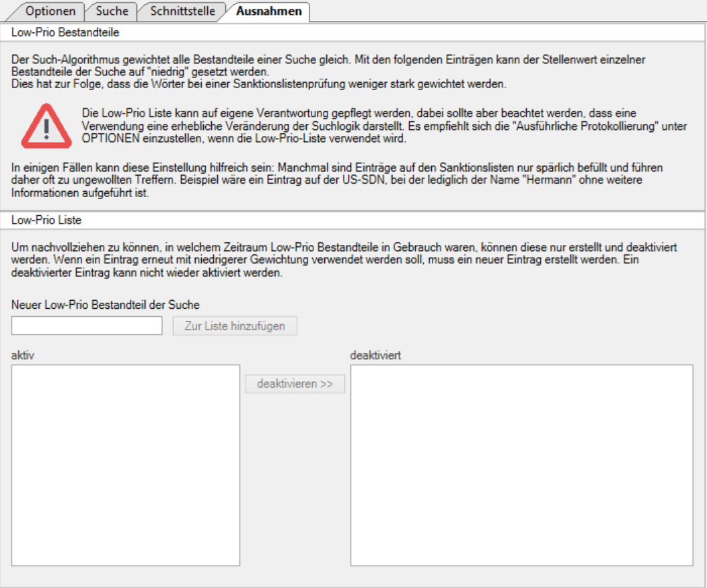Select the 'Low-Prio Liste' section header
Screen dimensions: 707x588
(47, 220)
